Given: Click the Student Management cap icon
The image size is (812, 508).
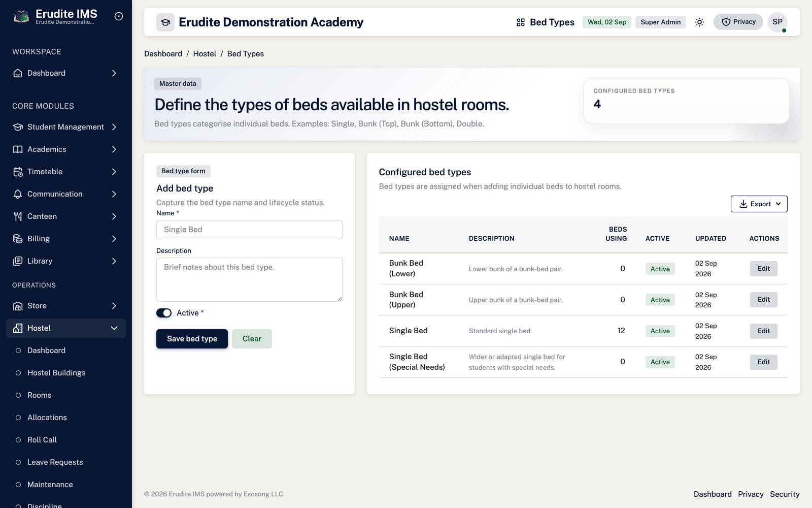Looking at the screenshot, I should 18,127.
